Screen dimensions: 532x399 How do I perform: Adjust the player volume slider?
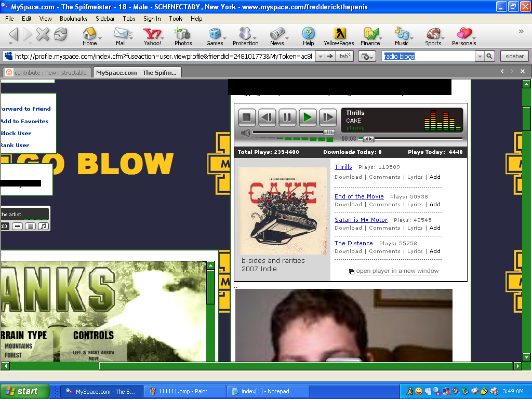(329, 132)
